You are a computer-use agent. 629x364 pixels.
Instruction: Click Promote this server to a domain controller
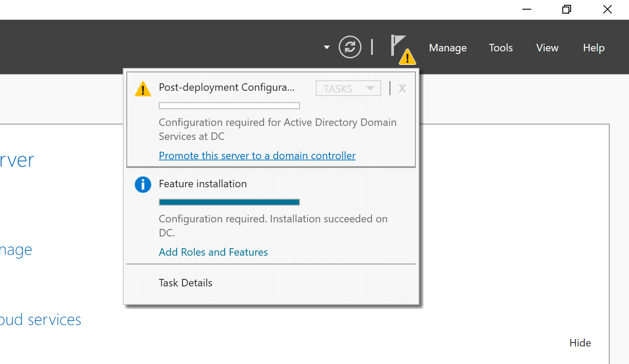257,155
